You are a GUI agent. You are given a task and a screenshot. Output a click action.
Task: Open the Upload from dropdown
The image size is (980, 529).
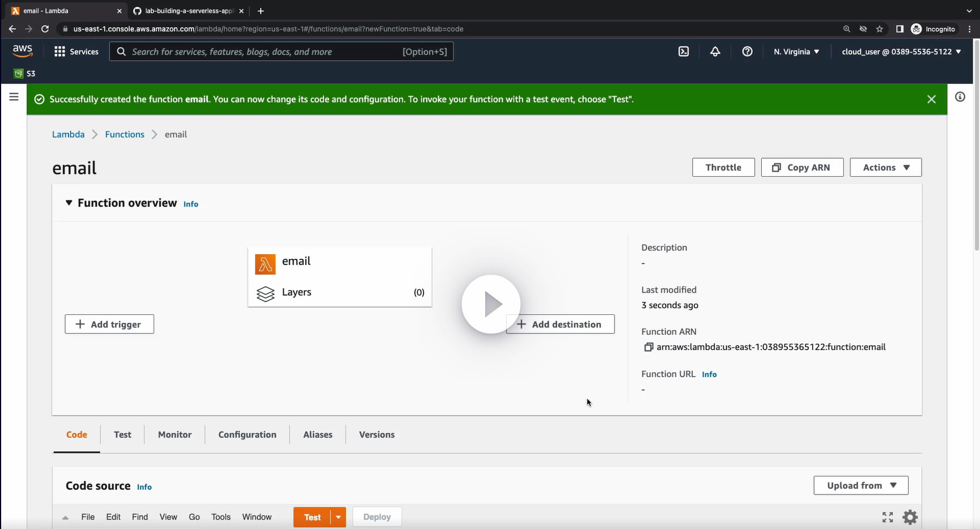point(861,485)
